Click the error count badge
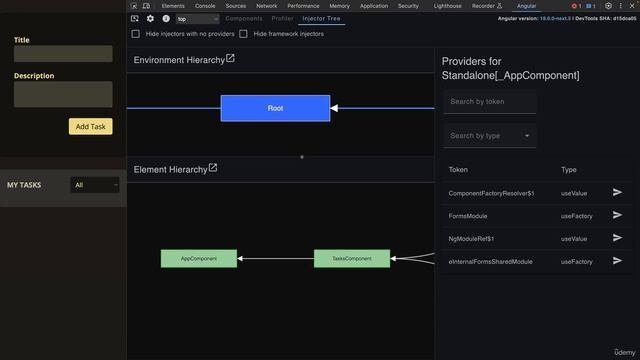Screen dimensions: 640x360 (576, 6)
